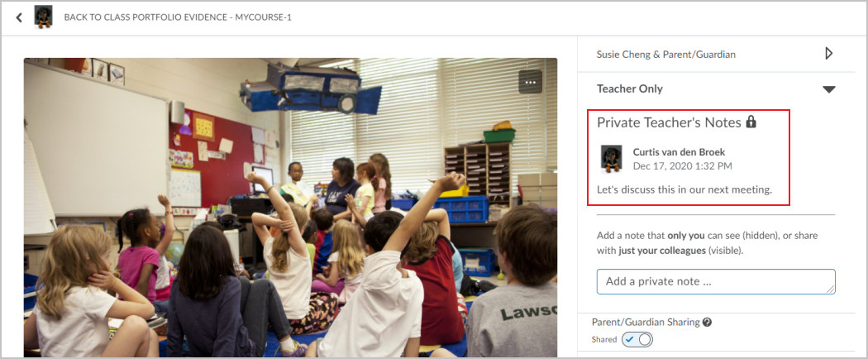Click Curtis van den Broek's profile avatar

coord(612,159)
